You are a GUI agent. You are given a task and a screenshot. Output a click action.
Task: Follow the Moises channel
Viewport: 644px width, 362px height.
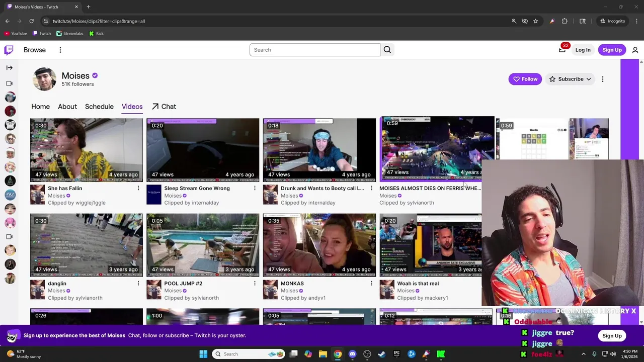pyautogui.click(x=525, y=79)
